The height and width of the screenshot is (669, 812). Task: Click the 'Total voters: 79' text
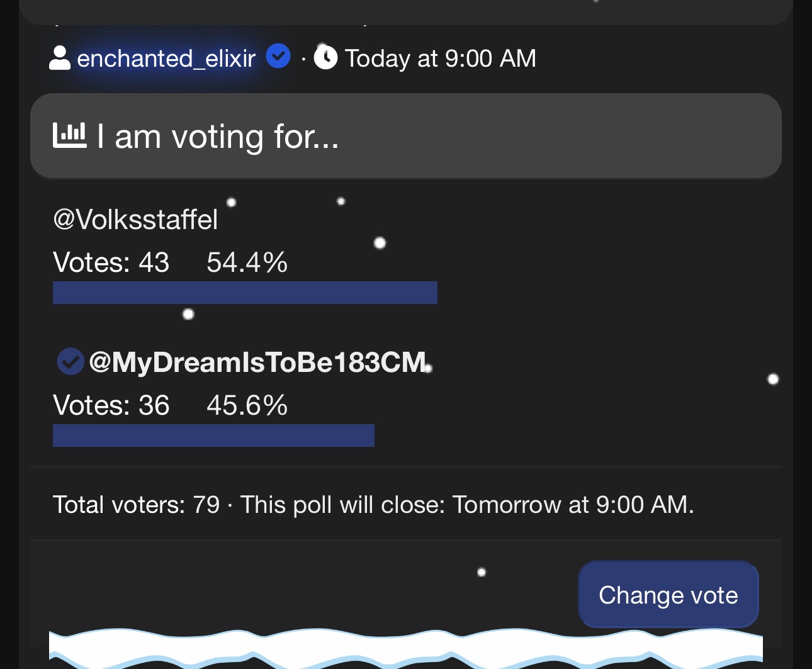tap(136, 505)
